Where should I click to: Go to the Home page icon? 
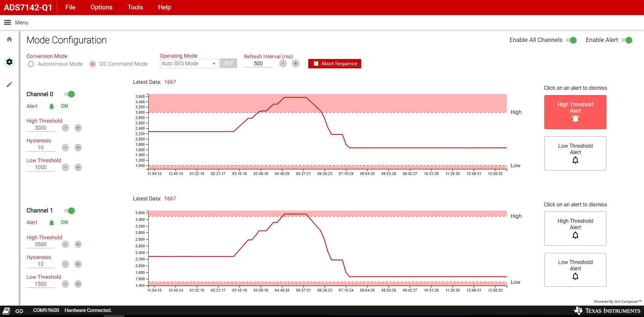(x=9, y=39)
